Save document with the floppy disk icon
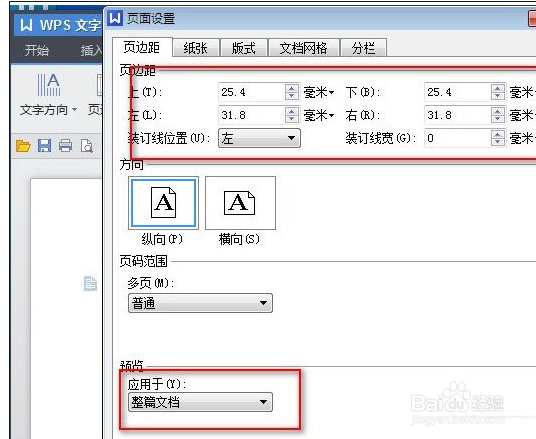Viewport: 536px width, 439px height. click(44, 146)
